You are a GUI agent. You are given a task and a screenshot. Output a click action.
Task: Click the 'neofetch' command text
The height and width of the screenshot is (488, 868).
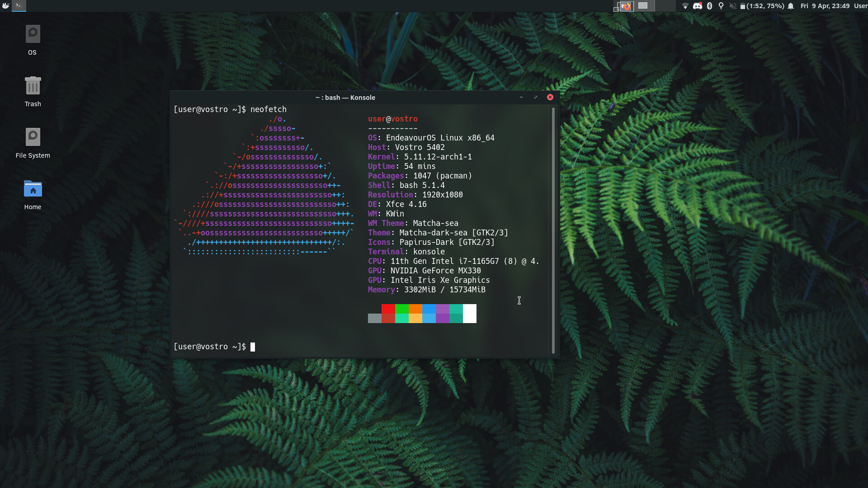[269, 109]
